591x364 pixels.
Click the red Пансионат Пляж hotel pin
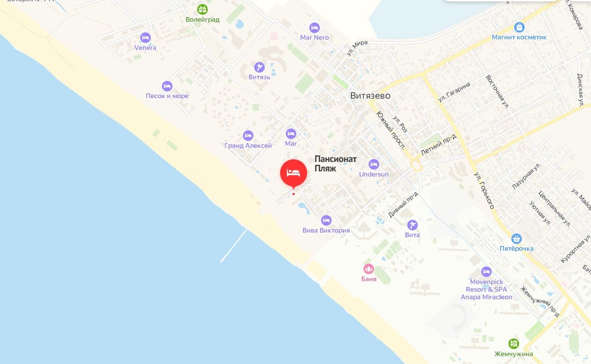tap(293, 173)
